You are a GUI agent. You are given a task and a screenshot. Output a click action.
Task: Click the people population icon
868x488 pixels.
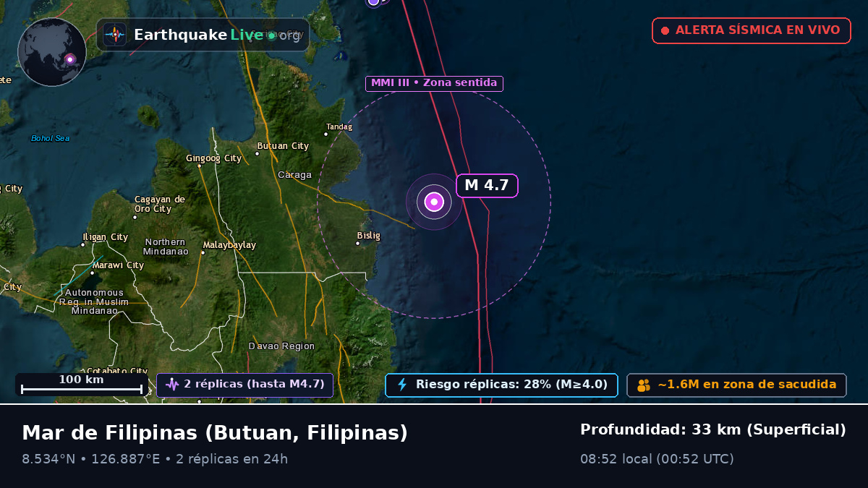tap(643, 385)
